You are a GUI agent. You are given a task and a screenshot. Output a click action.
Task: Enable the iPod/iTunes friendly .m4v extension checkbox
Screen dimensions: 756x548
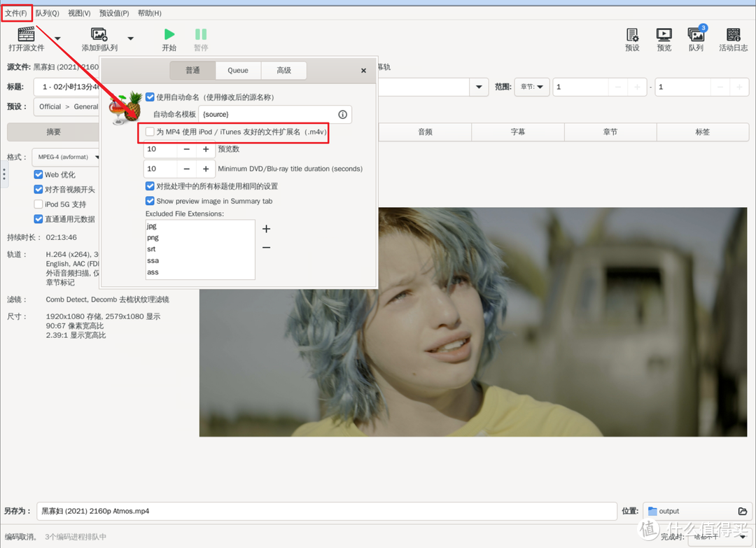pyautogui.click(x=150, y=132)
